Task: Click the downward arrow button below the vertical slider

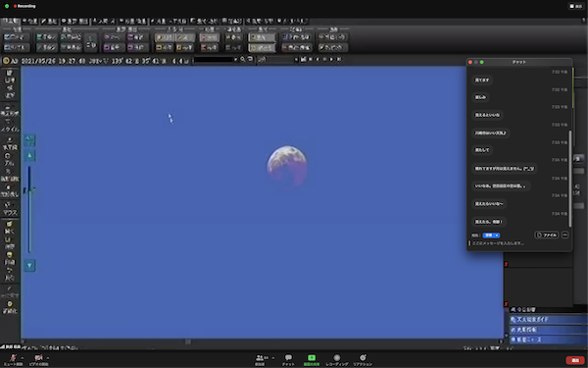Action: click(x=29, y=266)
